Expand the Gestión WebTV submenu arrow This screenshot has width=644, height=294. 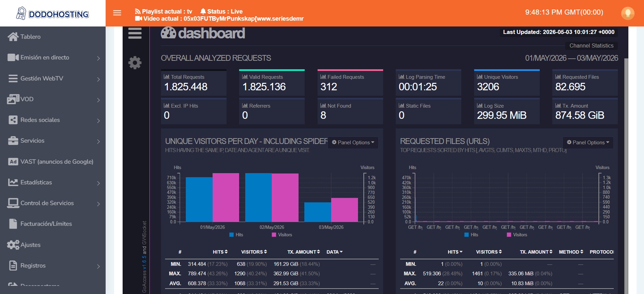[x=99, y=79]
